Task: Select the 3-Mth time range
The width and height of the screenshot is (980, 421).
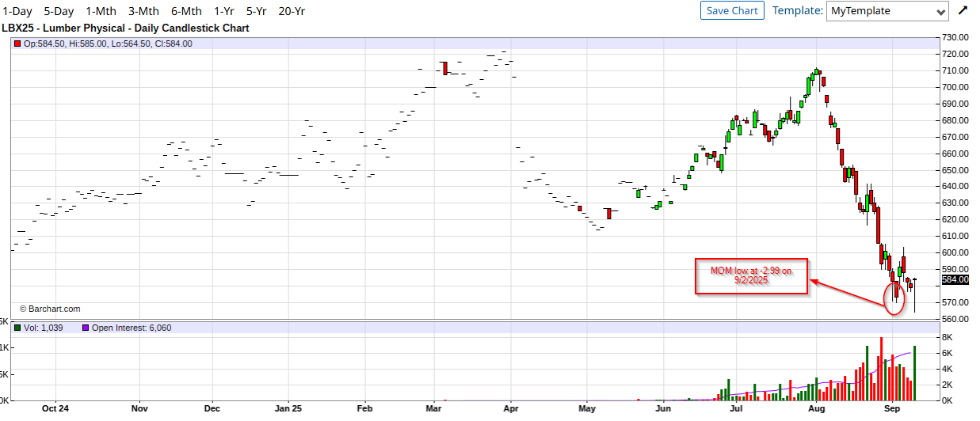Action: coord(143,11)
